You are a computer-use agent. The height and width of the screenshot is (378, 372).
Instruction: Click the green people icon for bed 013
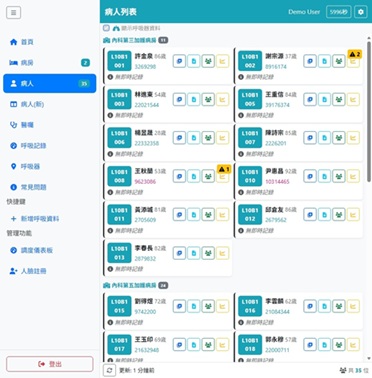point(208,253)
